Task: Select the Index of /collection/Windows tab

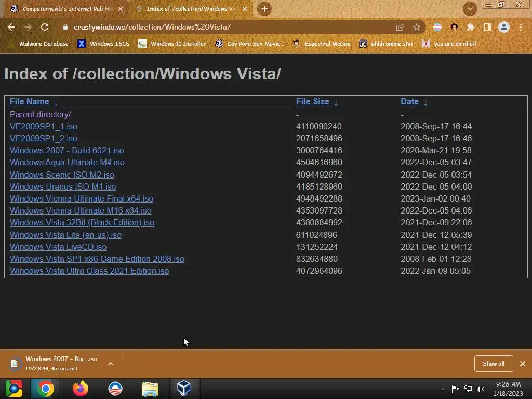Action: pyautogui.click(x=190, y=9)
